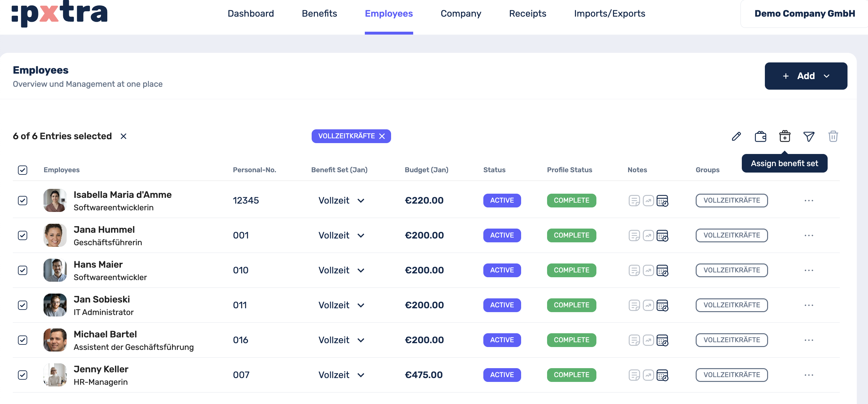Click the wallet budget icon
Viewport: 868px width, 404px height.
click(x=760, y=136)
